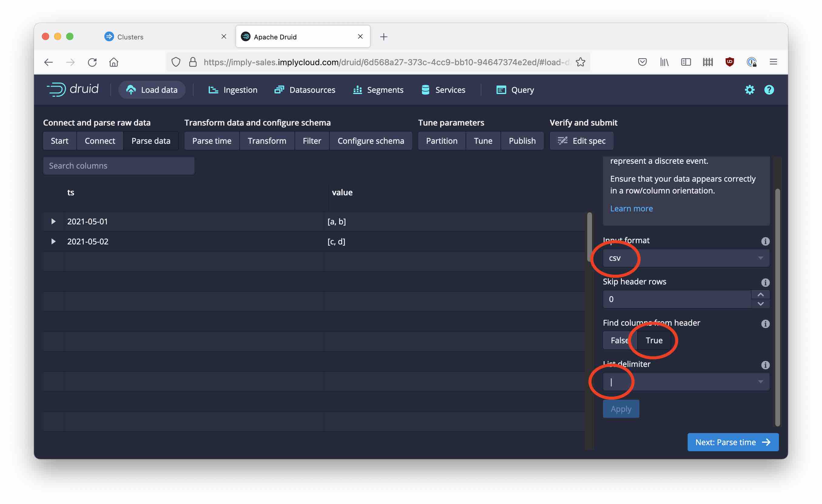Open the Learn more link
The height and width of the screenshot is (504, 822).
click(631, 208)
